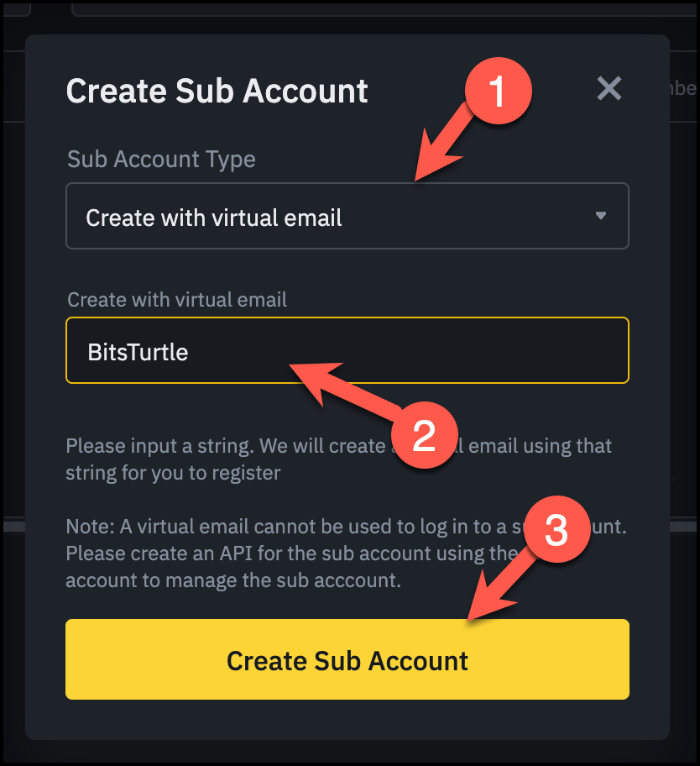
Task: Click the red arrow pointing at the dropdown
Action: pos(445,141)
